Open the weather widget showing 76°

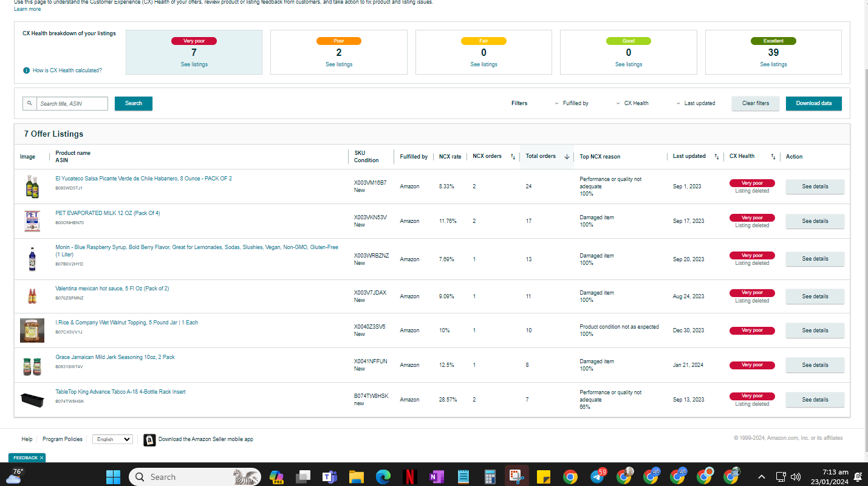13,476
